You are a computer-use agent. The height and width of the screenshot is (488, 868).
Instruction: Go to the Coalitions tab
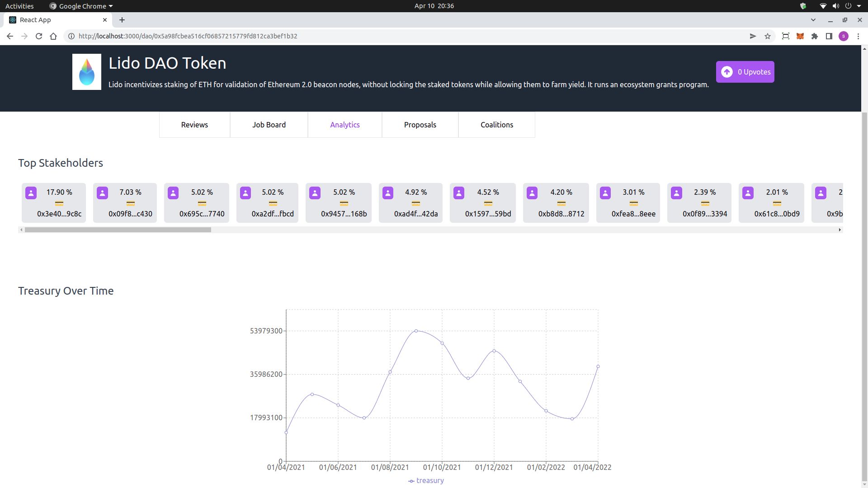497,125
